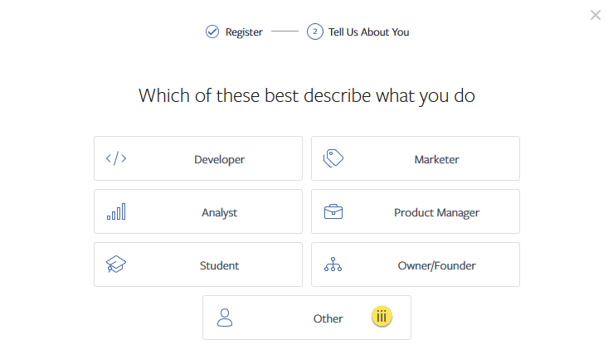Click the "Which of these best describe" heading

pyautogui.click(x=307, y=95)
